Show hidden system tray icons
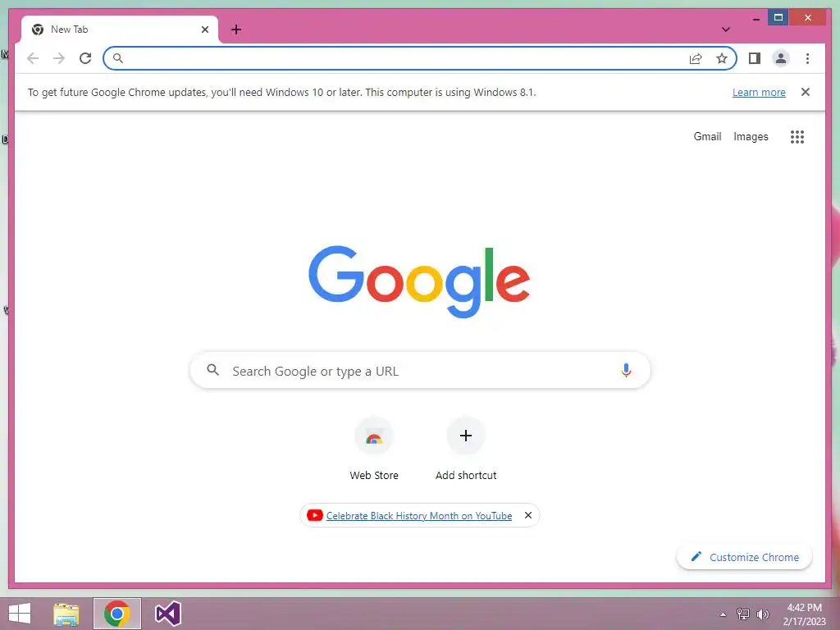 tap(724, 614)
